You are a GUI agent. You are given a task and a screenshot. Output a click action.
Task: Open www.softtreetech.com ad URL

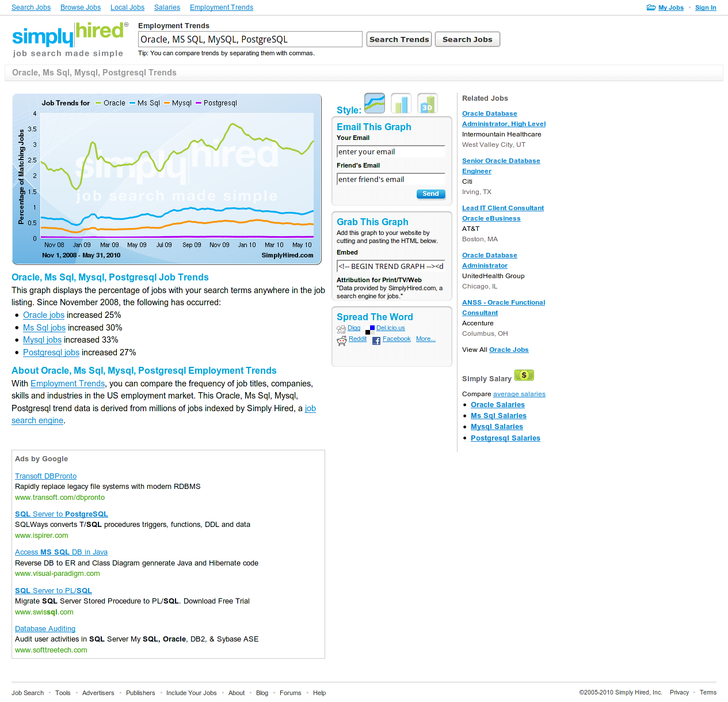click(x=51, y=650)
